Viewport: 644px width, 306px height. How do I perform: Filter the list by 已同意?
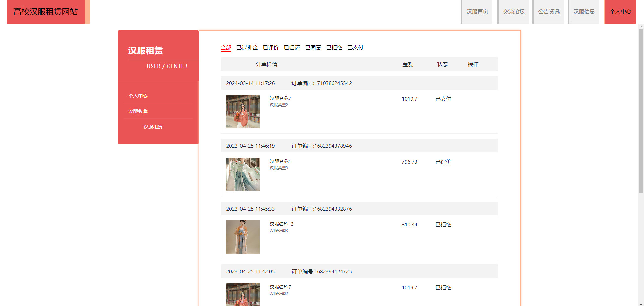click(313, 48)
